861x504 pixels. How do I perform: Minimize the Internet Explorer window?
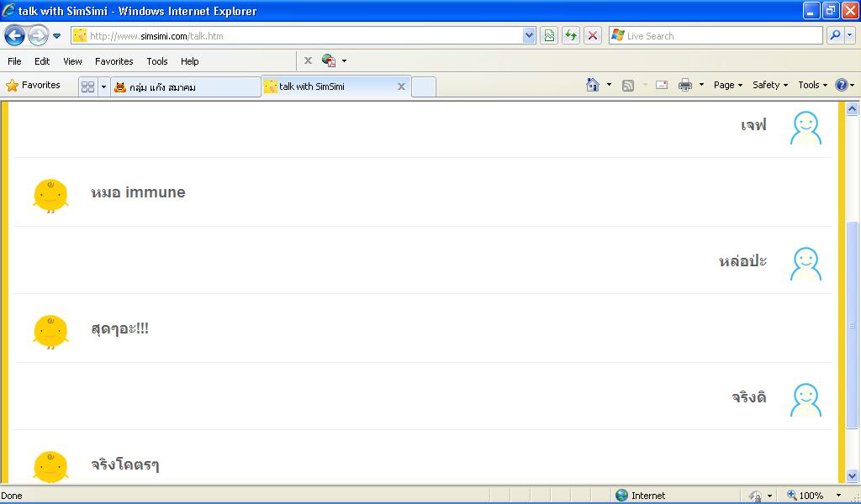click(811, 10)
